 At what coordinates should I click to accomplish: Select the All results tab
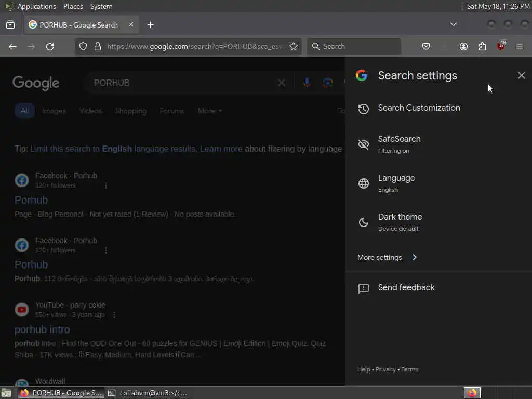pyautogui.click(x=24, y=111)
